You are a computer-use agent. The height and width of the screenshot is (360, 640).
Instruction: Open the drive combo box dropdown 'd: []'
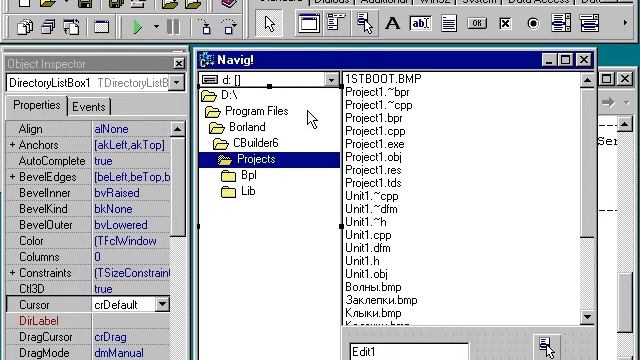pyautogui.click(x=331, y=80)
